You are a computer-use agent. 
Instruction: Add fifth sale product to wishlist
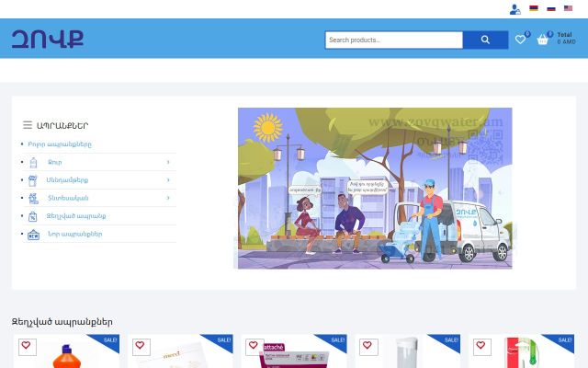point(481,347)
